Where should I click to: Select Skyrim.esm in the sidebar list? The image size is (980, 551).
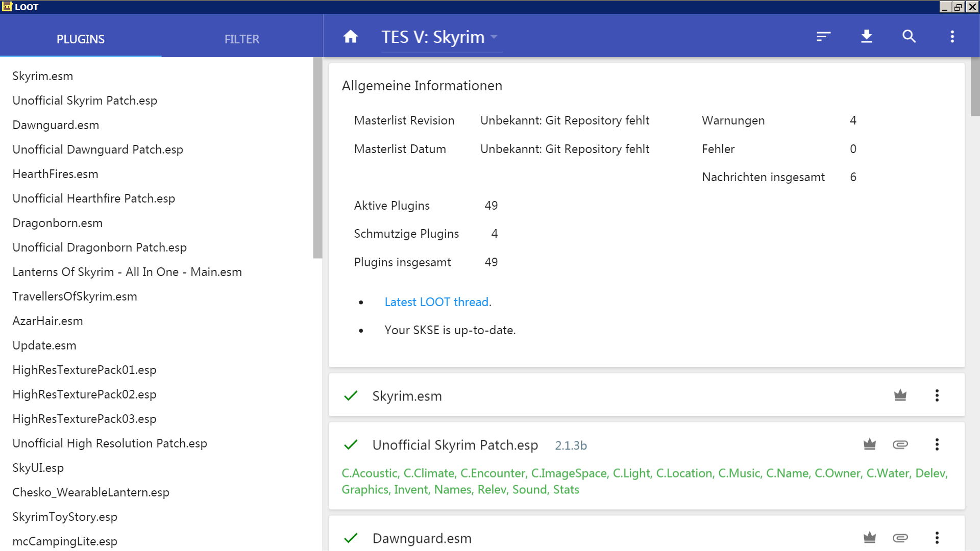pos(43,76)
